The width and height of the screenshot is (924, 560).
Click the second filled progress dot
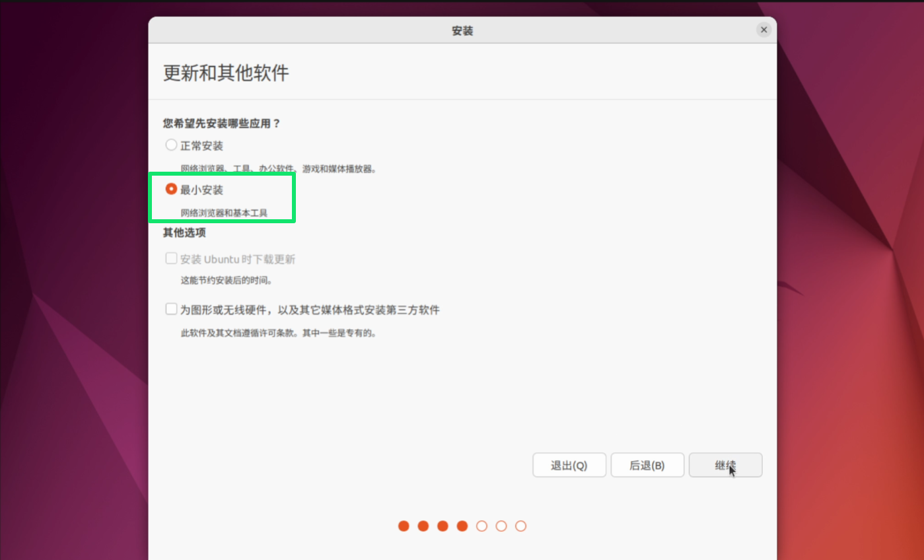pos(423,526)
